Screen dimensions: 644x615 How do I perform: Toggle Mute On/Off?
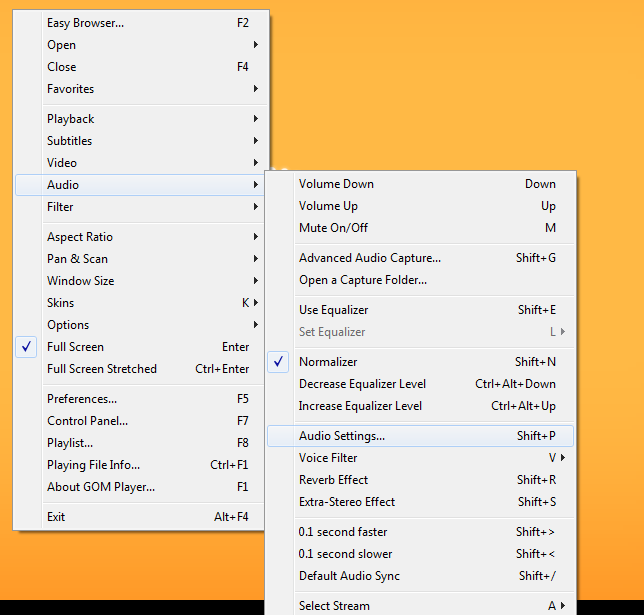coord(333,228)
